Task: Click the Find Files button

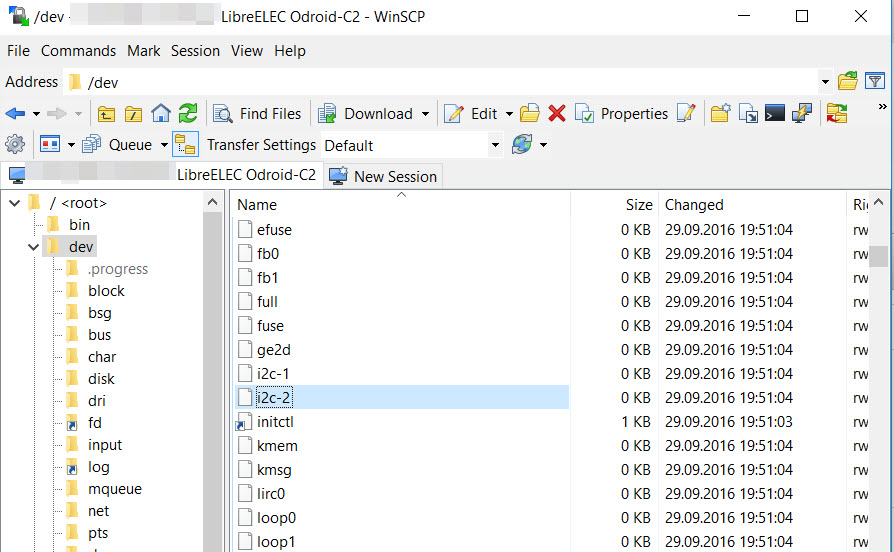Action: (258, 114)
